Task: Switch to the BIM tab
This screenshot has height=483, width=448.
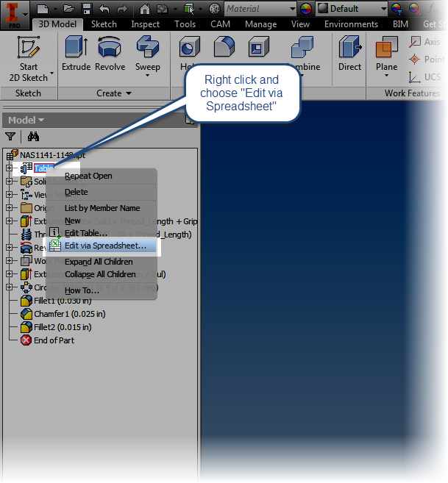Action: [x=400, y=24]
